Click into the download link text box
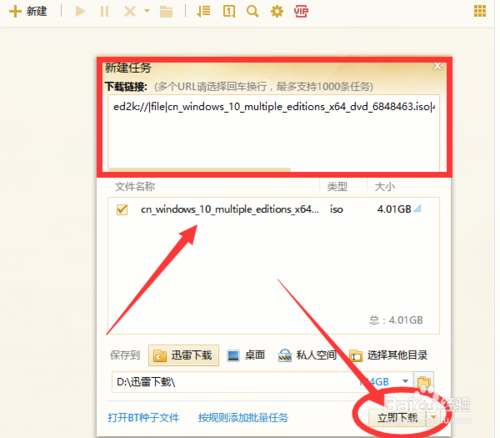500x438 pixels. tap(273, 132)
